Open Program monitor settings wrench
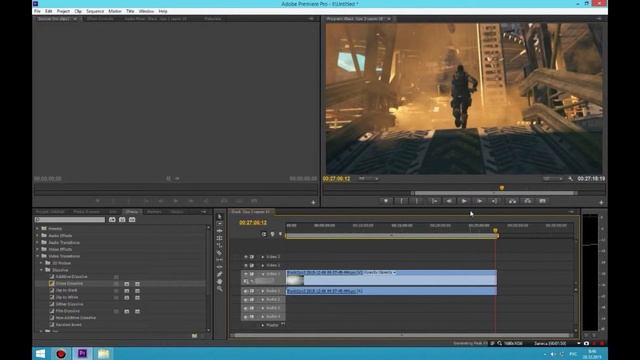Image resolution: width=640 pixels, height=360 pixels. pos(571,179)
